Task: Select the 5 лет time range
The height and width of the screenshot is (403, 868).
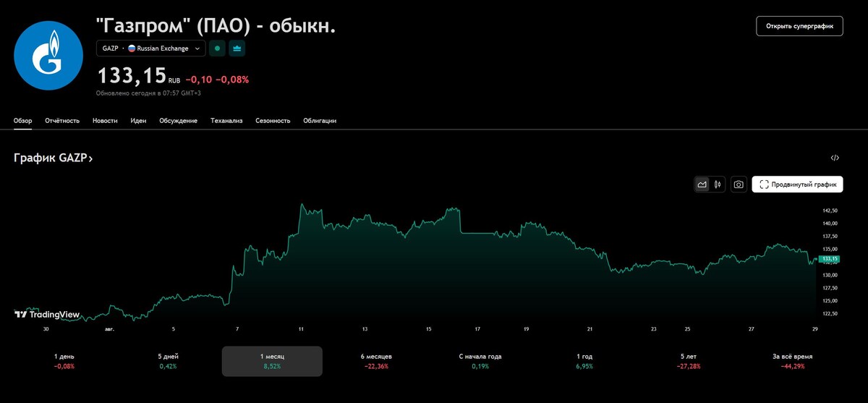Action: tap(689, 361)
